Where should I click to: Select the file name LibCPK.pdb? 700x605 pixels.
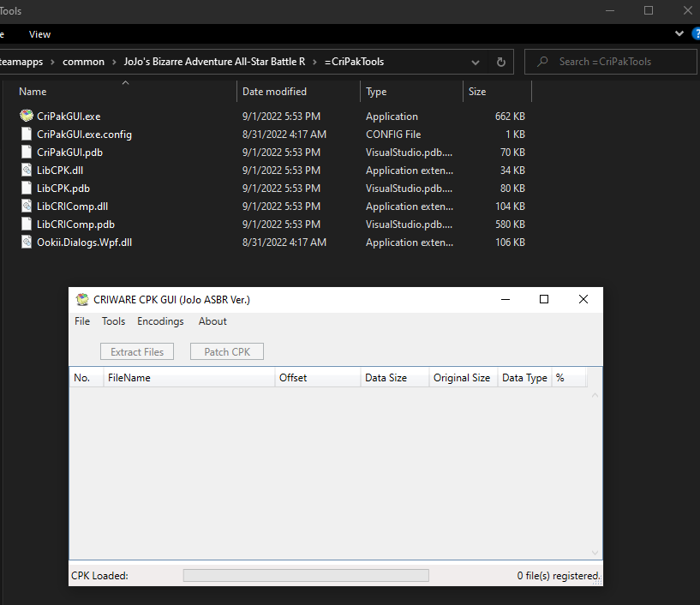point(63,189)
